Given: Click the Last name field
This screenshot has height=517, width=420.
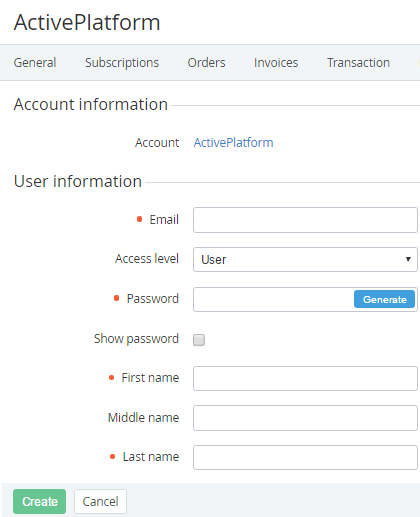Looking at the screenshot, I should coord(305,457).
